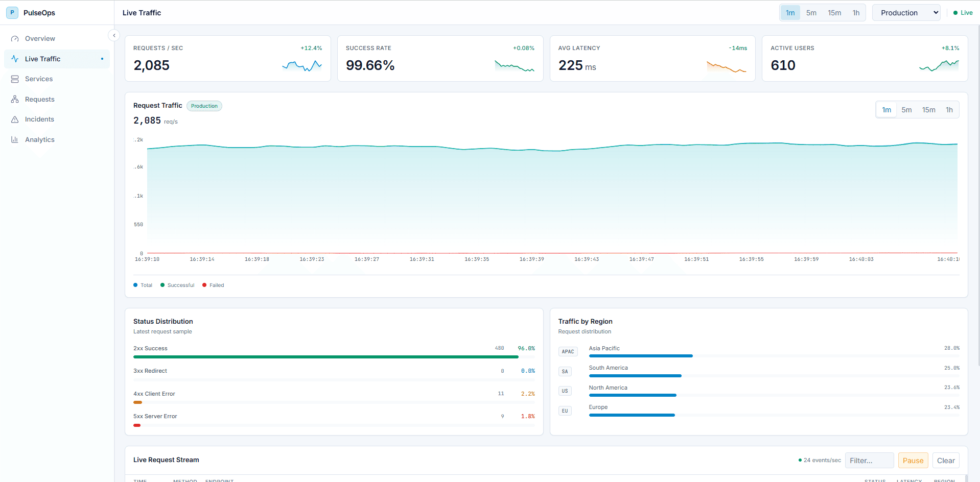980x482 pixels.
Task: Click the 2xx Success progress bar
Action: click(334, 357)
